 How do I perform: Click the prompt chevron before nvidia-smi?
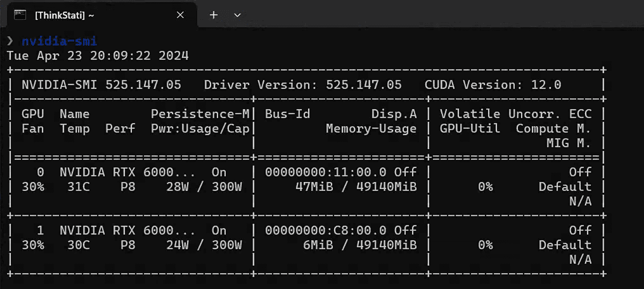coord(10,41)
